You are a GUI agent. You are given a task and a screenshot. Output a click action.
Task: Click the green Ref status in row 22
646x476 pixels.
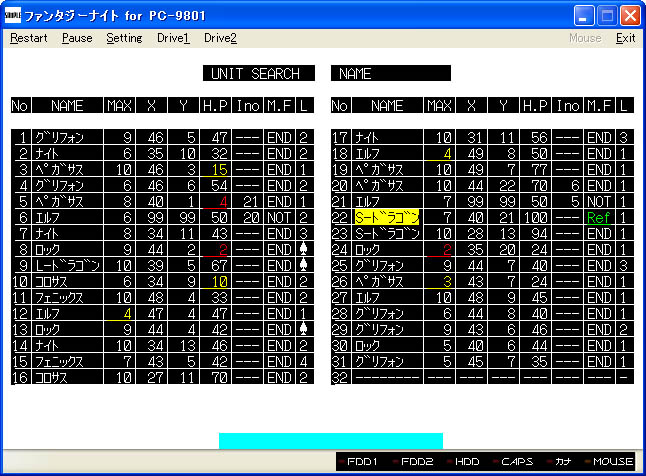[x=599, y=217]
